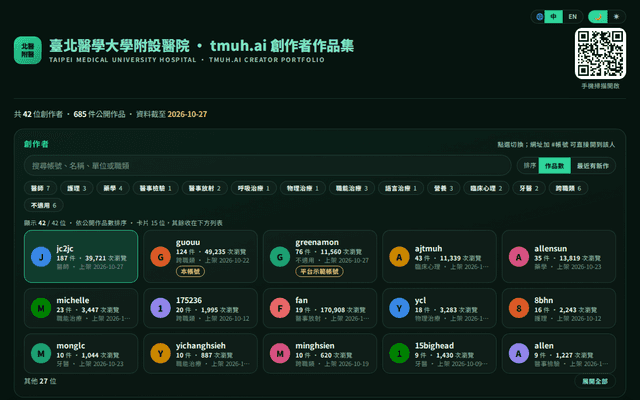Image resolution: width=640 pixels, height=400 pixels.
Task: Select the pink A avatar of allensun
Action: [519, 257]
